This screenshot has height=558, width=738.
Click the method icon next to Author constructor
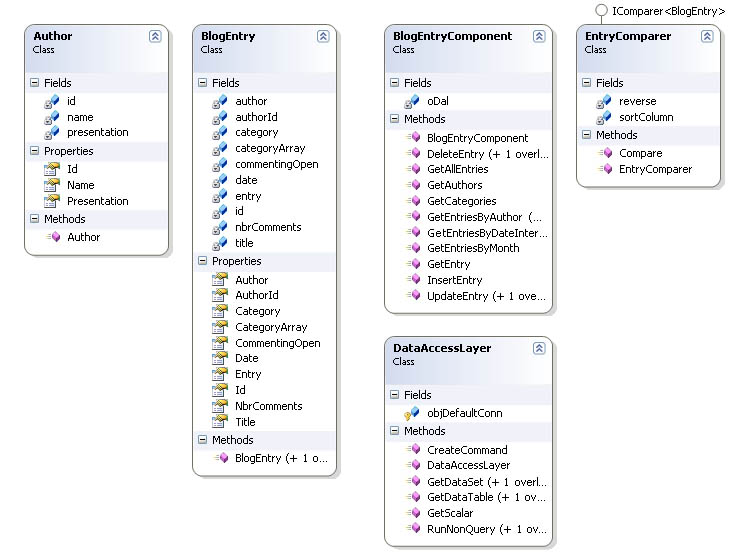coord(54,237)
